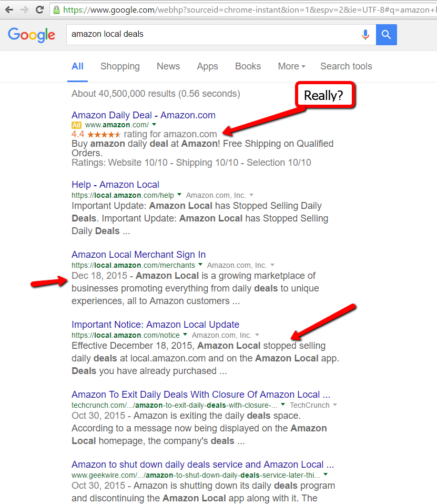Click the https://local.amazon.com/help URL text
The image size is (437, 504).
pyautogui.click(x=123, y=195)
